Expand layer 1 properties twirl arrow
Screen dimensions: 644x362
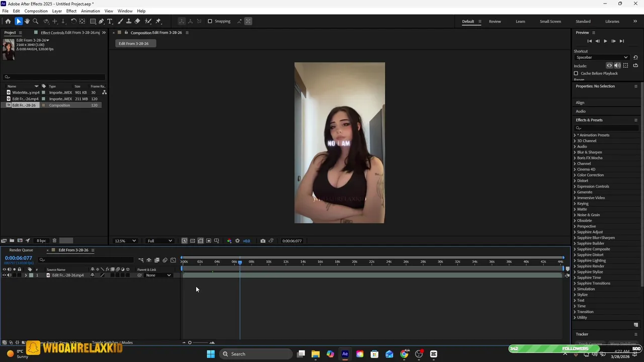[26, 275]
